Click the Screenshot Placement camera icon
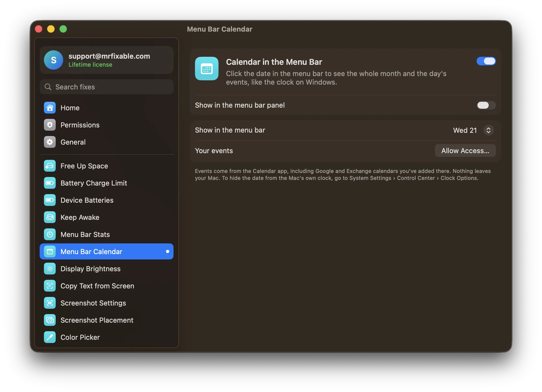This screenshot has width=542, height=392. click(50, 320)
